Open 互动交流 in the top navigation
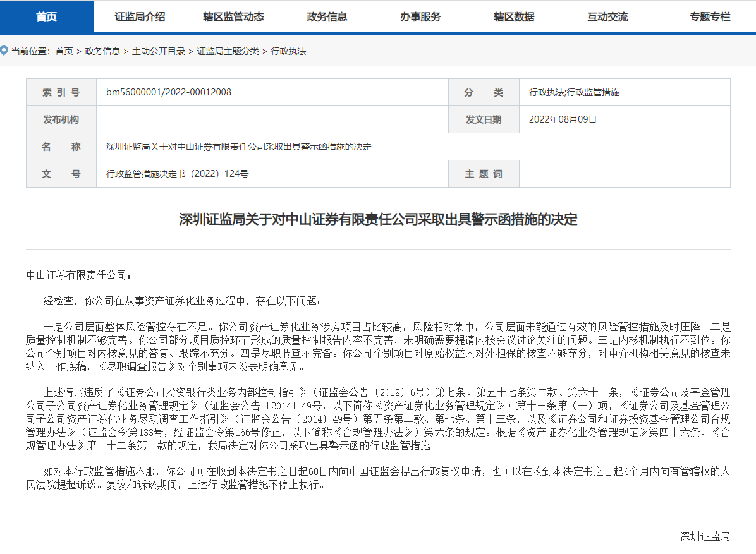The height and width of the screenshot is (554, 756). coord(607,17)
